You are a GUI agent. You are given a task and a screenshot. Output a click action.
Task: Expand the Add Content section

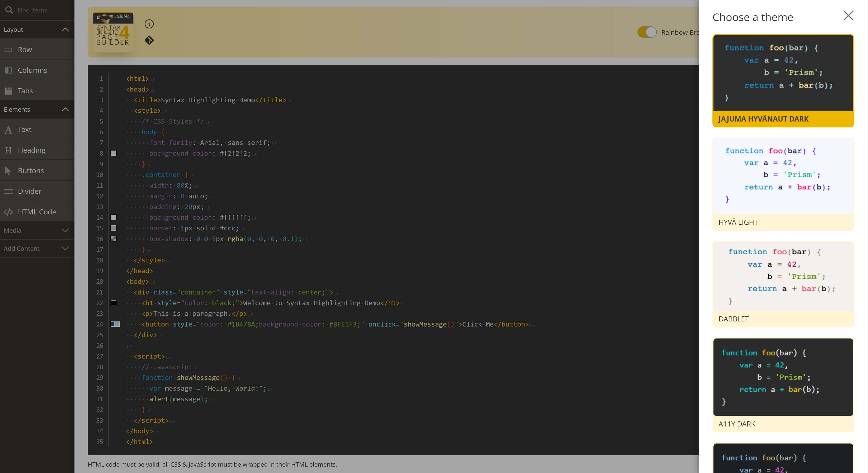[x=65, y=248]
